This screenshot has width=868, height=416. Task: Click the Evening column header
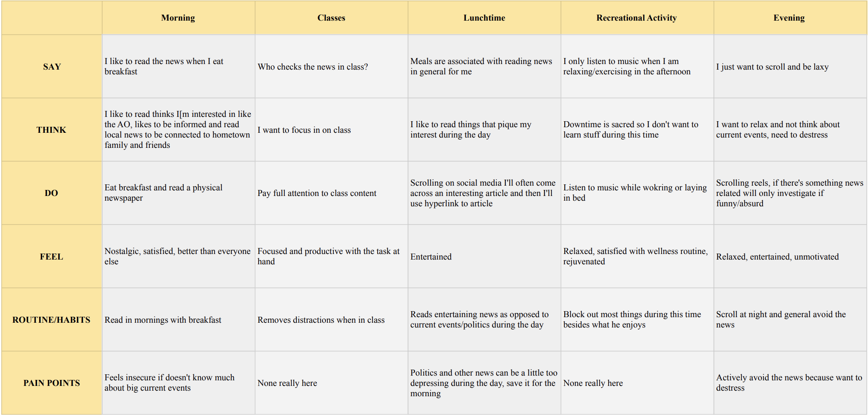pyautogui.click(x=789, y=18)
